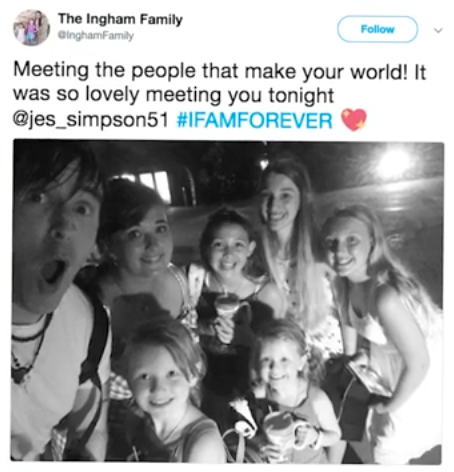Click the pink heart after the hashtag

tap(354, 120)
